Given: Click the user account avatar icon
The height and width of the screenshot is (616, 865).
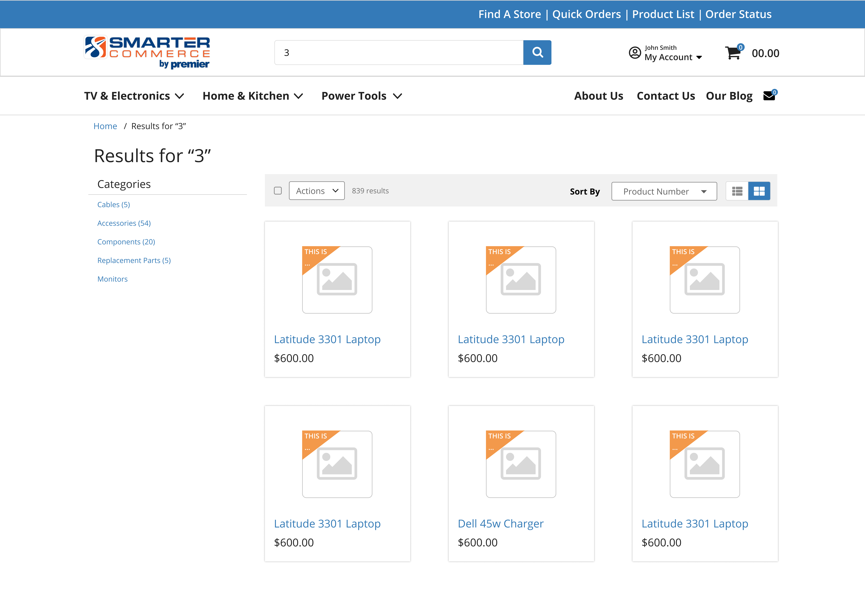Looking at the screenshot, I should pos(635,53).
